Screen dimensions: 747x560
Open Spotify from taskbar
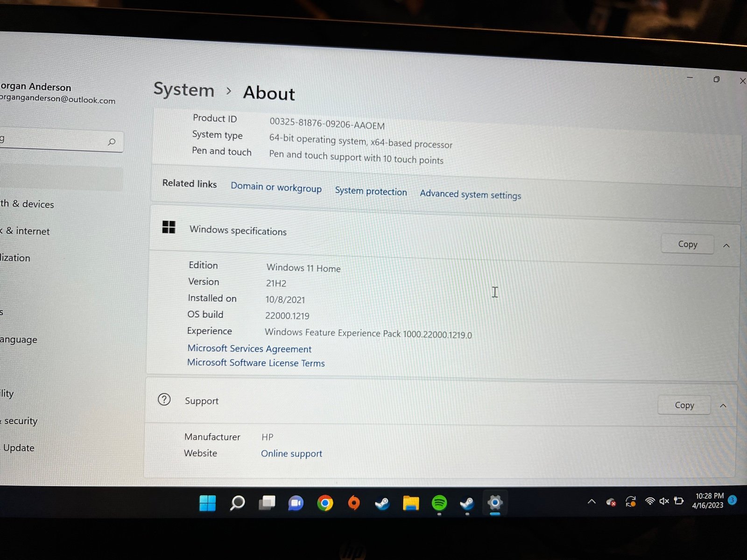pos(439,503)
